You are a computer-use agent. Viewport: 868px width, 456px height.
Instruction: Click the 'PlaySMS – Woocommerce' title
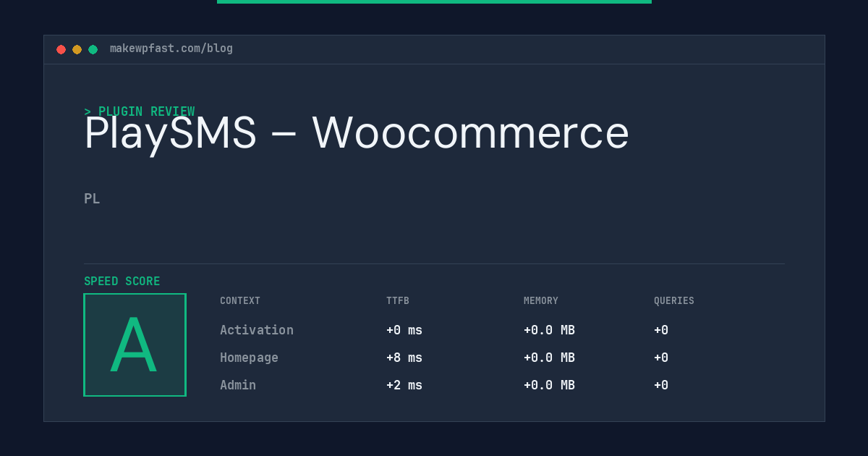pos(357,133)
